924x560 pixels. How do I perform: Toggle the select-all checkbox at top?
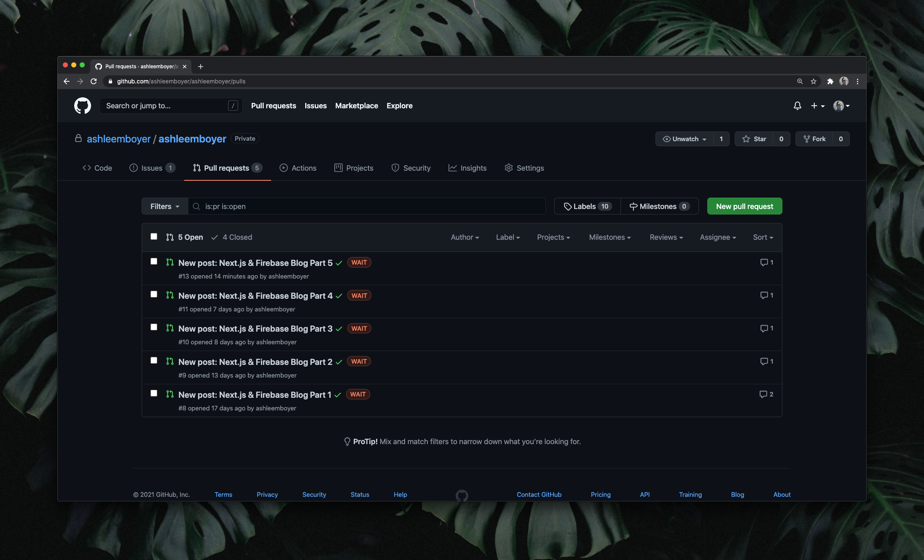pyautogui.click(x=153, y=236)
